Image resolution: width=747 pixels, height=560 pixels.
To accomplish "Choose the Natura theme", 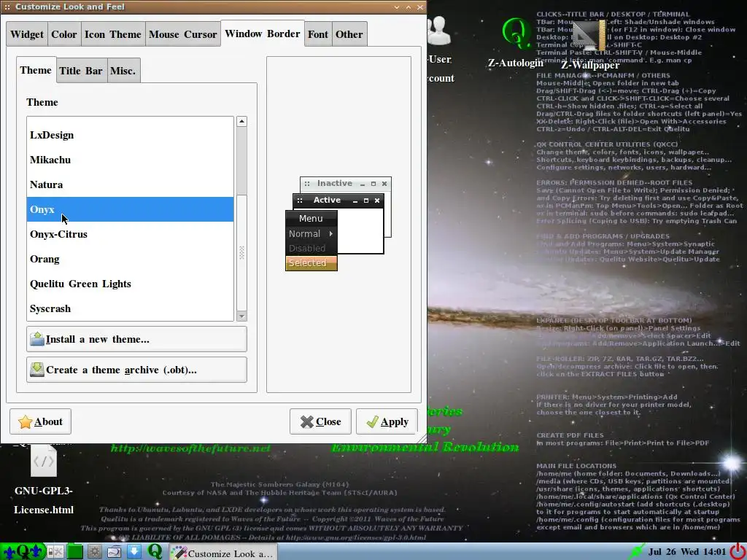I will click(130, 184).
